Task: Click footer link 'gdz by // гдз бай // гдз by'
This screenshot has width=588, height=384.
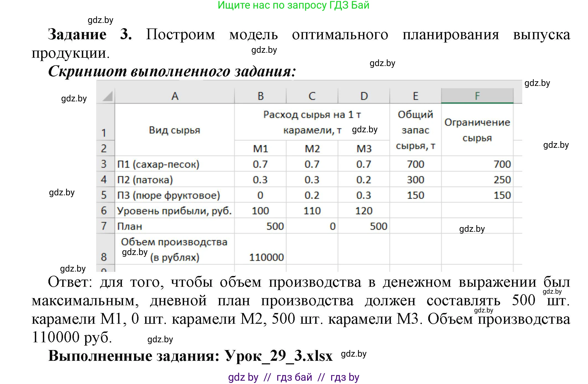Action: pyautogui.click(x=294, y=377)
